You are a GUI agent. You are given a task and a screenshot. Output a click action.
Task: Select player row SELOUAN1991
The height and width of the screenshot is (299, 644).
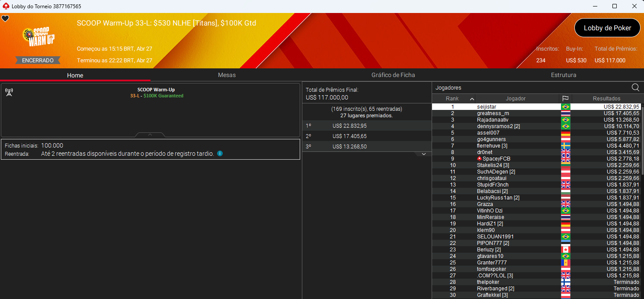pos(536,237)
